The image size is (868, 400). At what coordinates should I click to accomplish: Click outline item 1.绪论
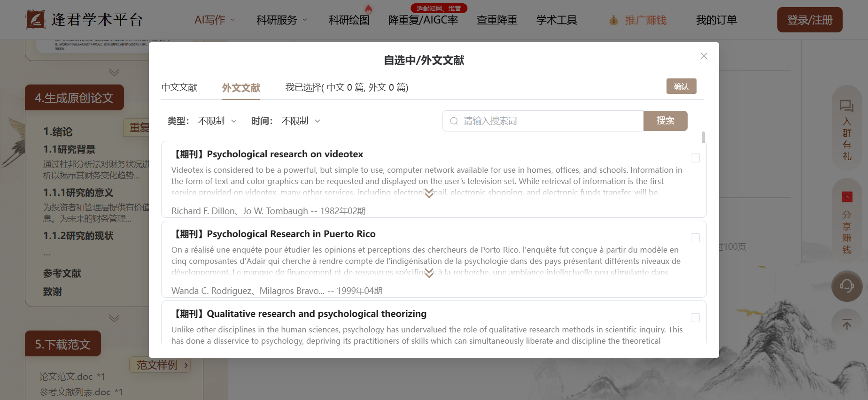(x=58, y=131)
